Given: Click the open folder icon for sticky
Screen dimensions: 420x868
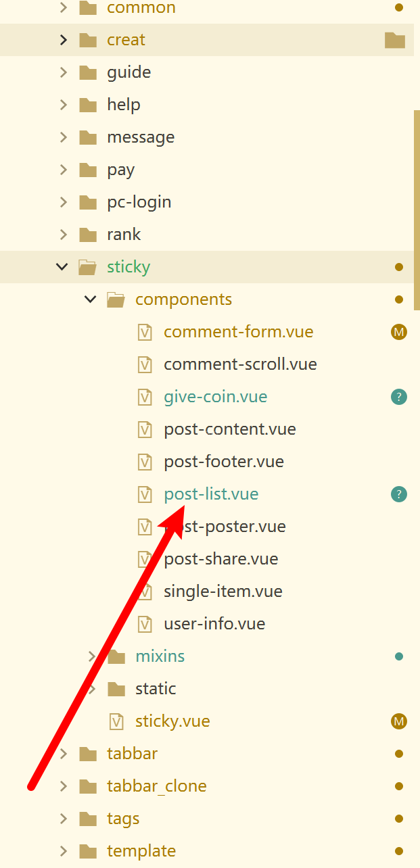Looking at the screenshot, I should tap(88, 267).
